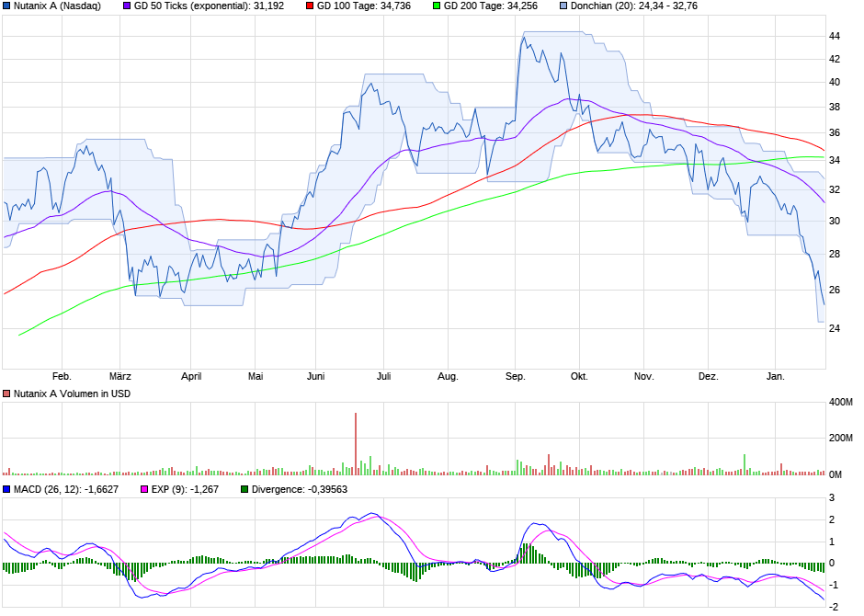Click the blue MACD legend square
Screen dimensions: 864x616
coord(6,489)
